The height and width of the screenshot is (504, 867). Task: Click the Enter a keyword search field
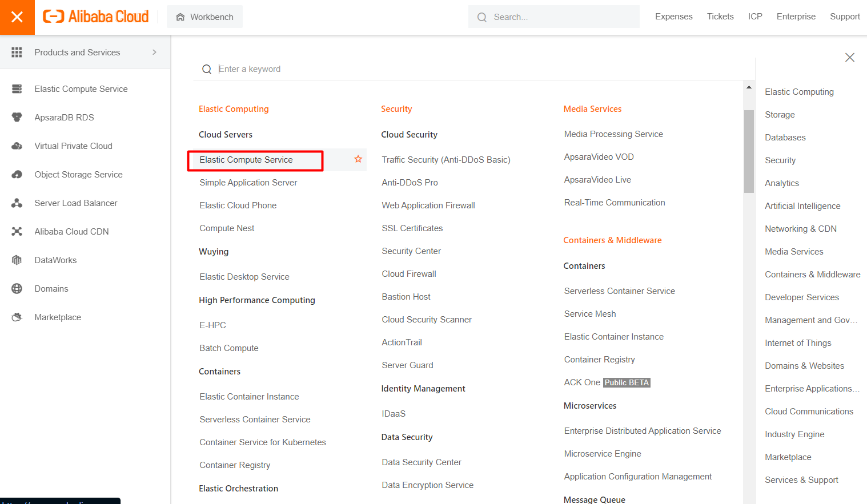point(250,68)
